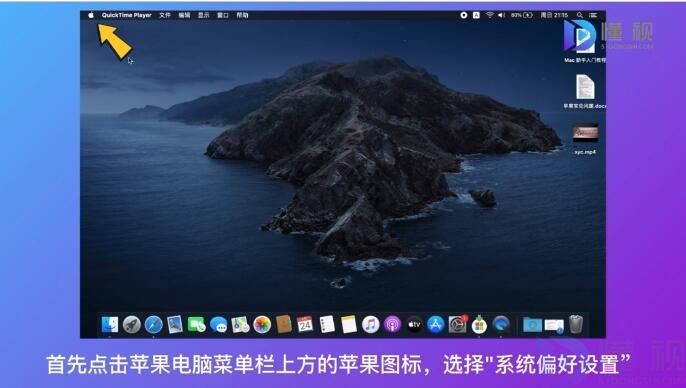Click the battery status indicator
The height and width of the screenshot is (388, 686).
click(x=522, y=15)
